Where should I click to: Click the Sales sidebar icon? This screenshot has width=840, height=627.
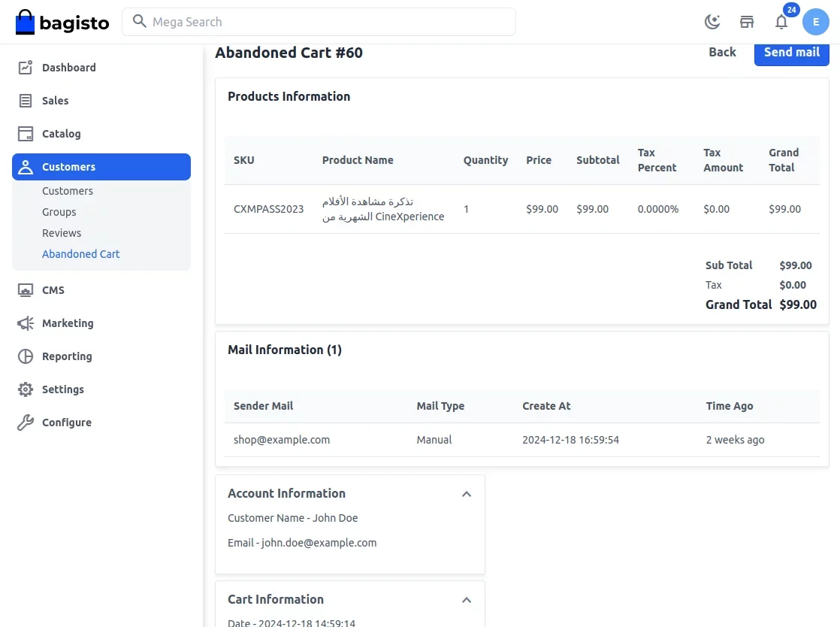coord(26,101)
